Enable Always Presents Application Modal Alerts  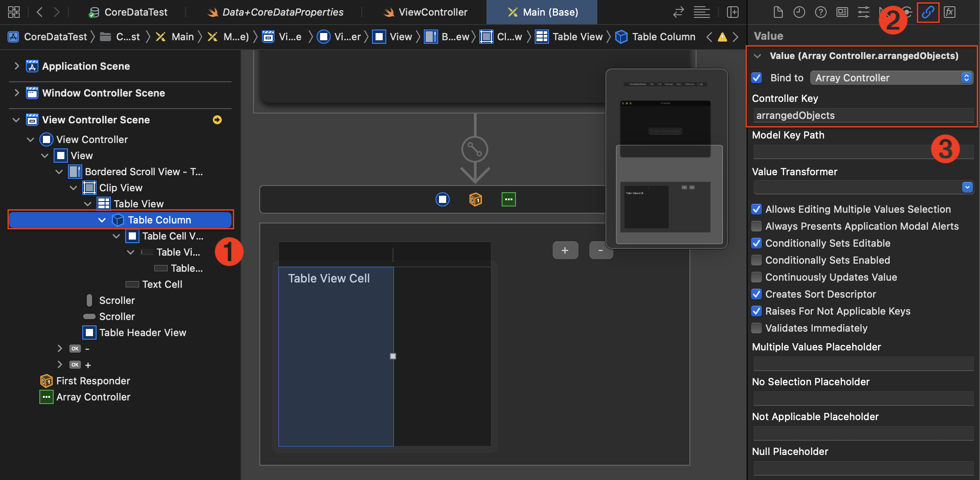pyautogui.click(x=757, y=226)
